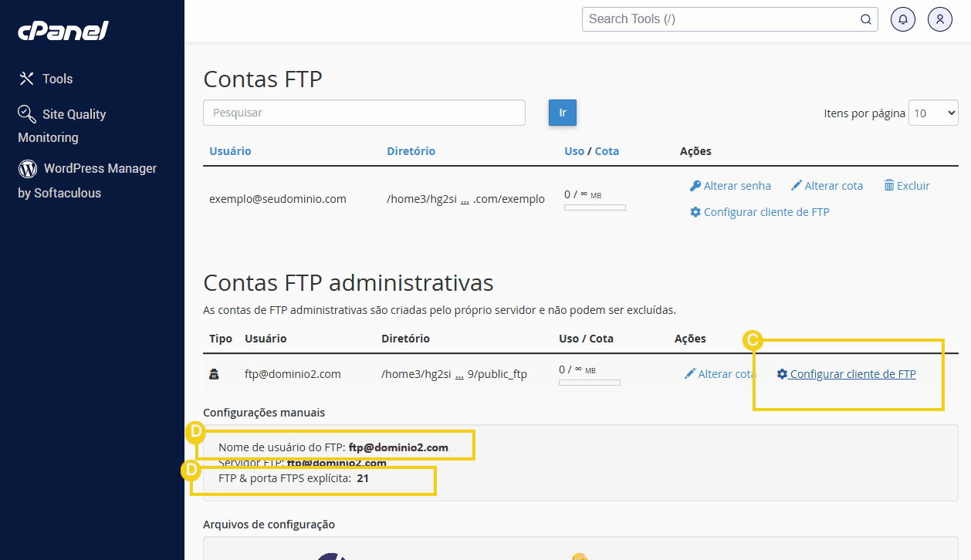Sort by Usuário column
Image resolution: width=971 pixels, height=560 pixels.
tap(230, 151)
